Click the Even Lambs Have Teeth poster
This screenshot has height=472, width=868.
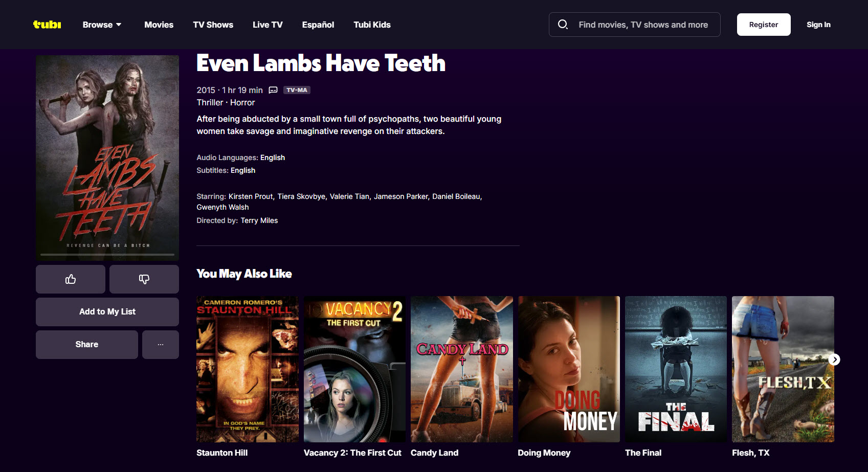[x=107, y=158]
